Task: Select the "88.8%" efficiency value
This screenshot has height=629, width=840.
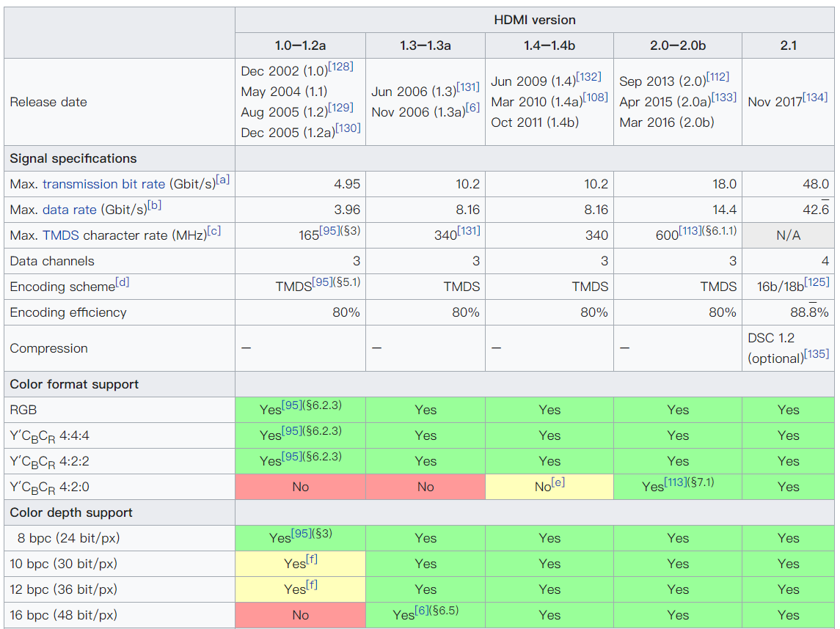Action: tap(809, 312)
